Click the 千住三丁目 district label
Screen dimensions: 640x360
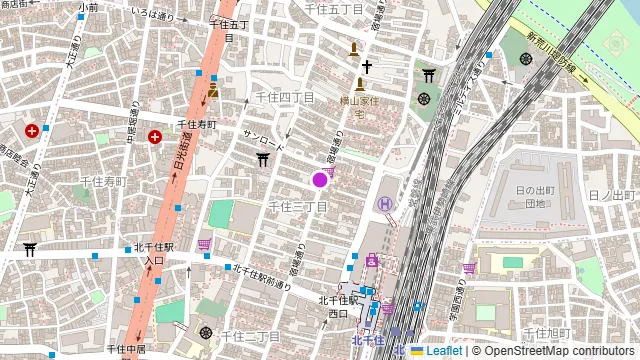click(x=298, y=207)
